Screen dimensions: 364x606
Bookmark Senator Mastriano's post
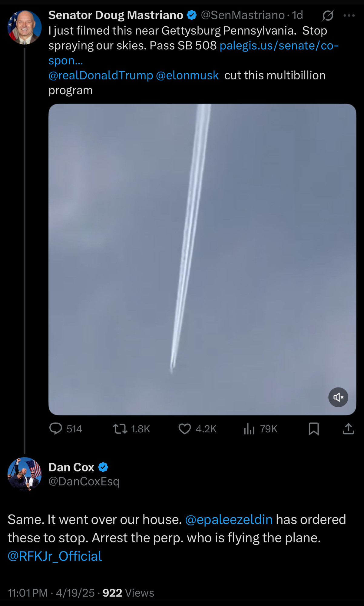[314, 429]
